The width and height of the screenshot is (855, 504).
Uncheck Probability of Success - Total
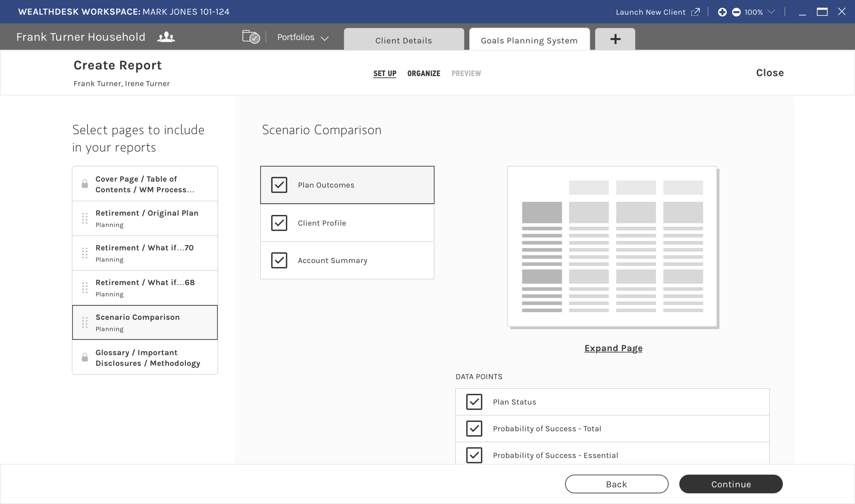click(474, 428)
